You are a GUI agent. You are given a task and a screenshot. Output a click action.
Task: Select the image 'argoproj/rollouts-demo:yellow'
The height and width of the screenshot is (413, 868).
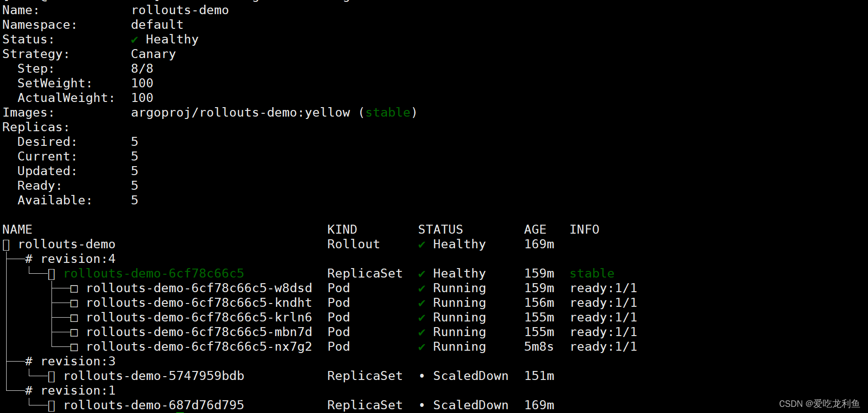[241, 112]
